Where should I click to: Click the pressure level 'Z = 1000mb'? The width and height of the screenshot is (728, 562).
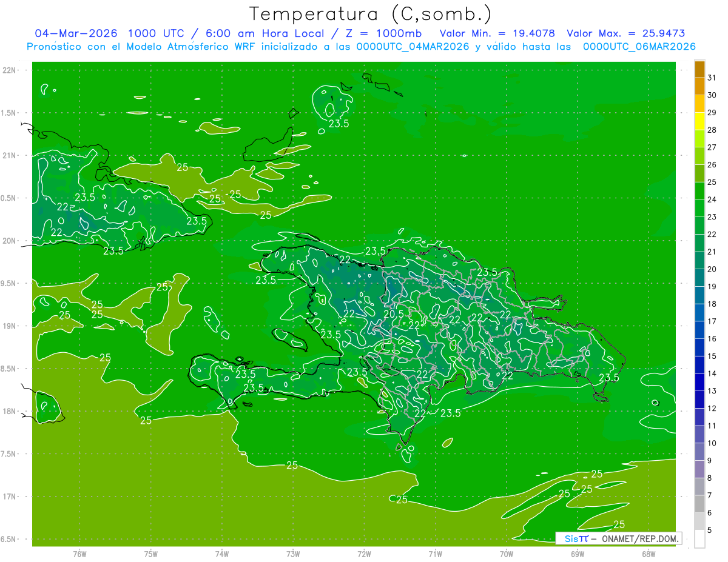(x=385, y=33)
